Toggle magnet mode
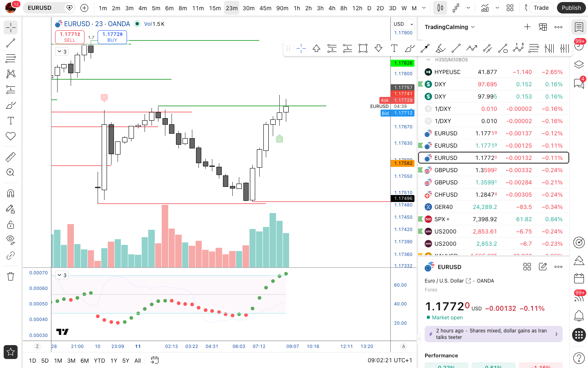The image size is (588, 368). [11, 193]
